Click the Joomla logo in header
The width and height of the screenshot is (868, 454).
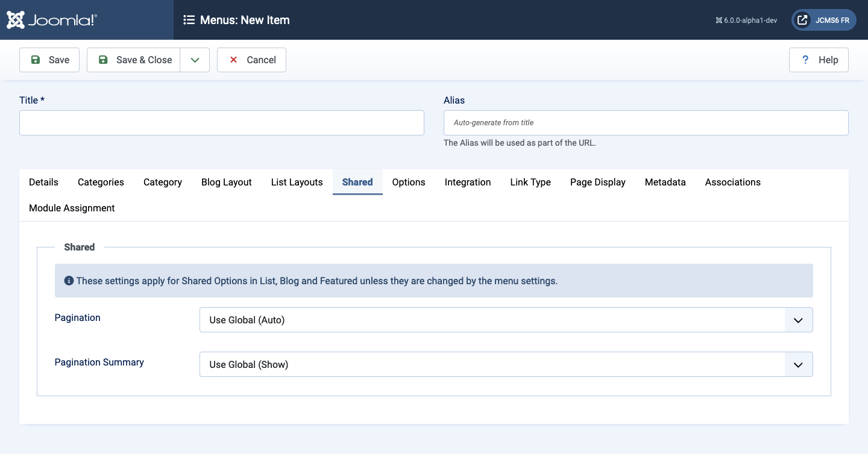[x=52, y=20]
